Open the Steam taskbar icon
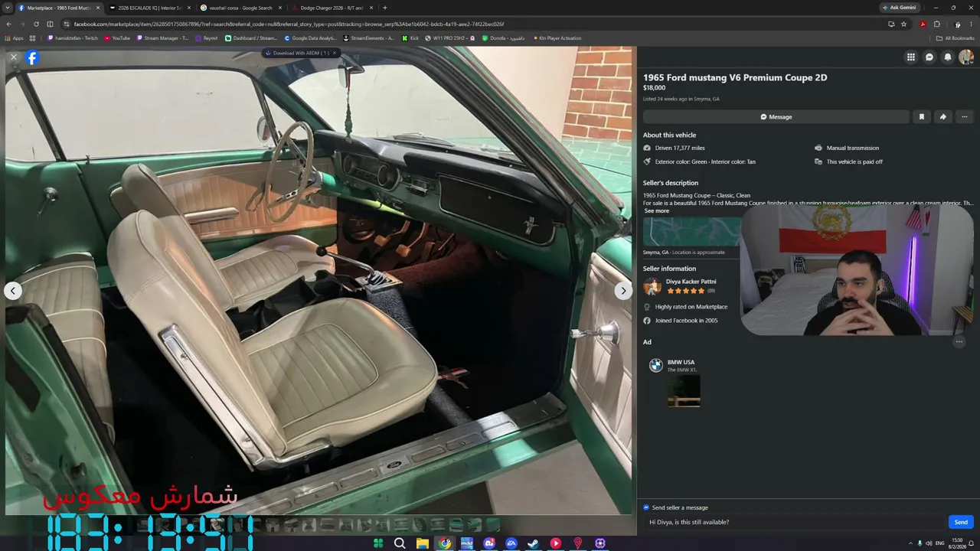 click(x=534, y=543)
